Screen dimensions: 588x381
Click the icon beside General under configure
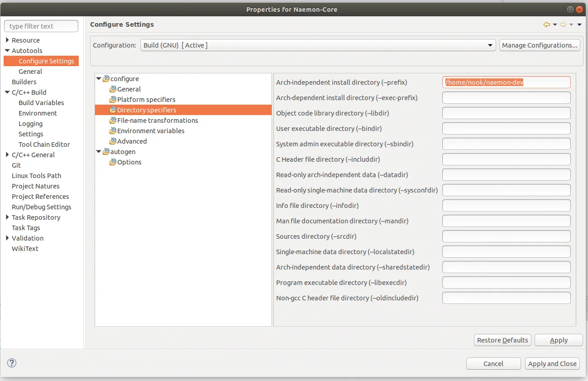pos(113,89)
